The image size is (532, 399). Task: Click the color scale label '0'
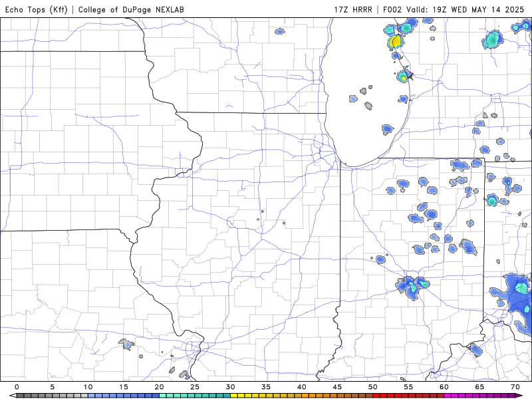coord(17,387)
